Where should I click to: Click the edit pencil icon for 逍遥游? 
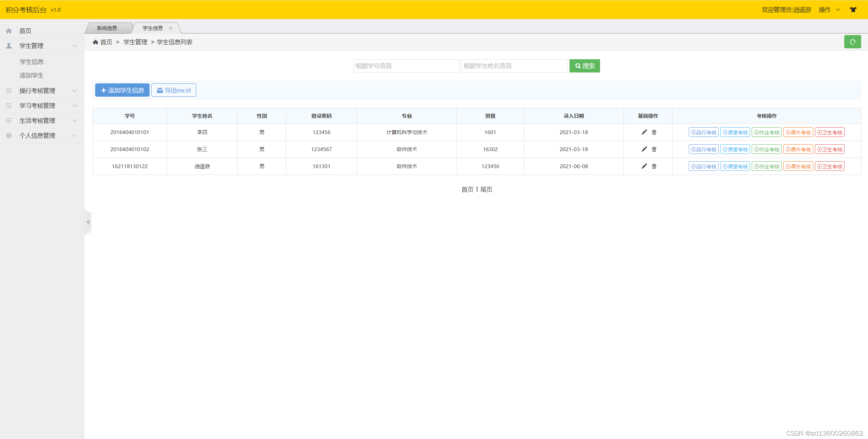click(x=644, y=166)
